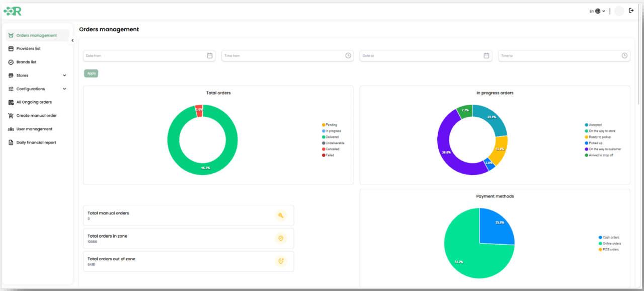The image size is (644, 291).
Task: Toggle Cash orders legend in Payment methods
Action: [610, 237]
